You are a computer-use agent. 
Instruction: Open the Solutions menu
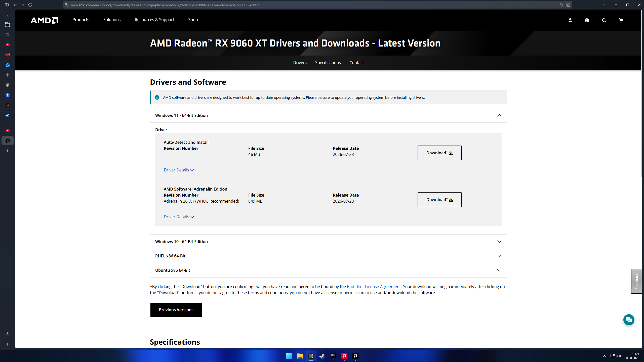[x=112, y=20]
